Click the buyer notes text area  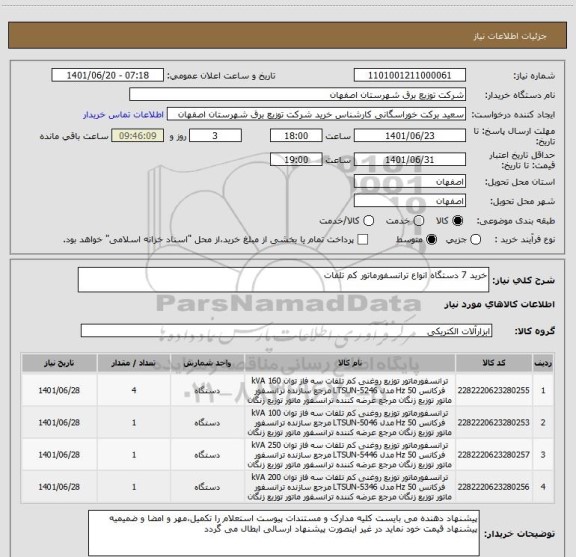tap(284, 533)
